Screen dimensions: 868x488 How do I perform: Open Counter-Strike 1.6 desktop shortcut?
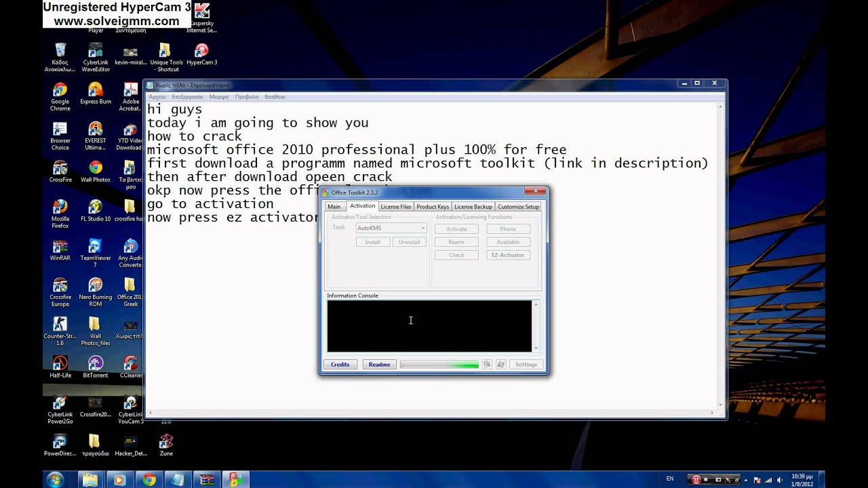click(x=60, y=331)
